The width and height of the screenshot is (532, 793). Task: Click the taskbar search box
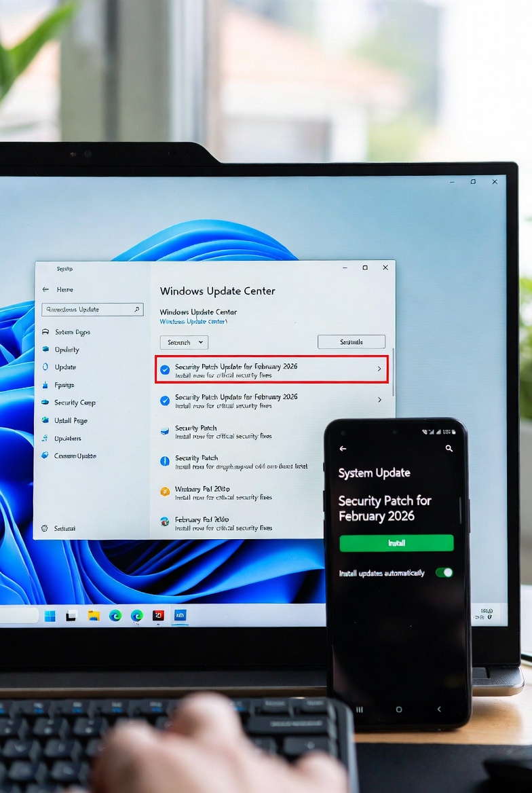(x=19, y=616)
